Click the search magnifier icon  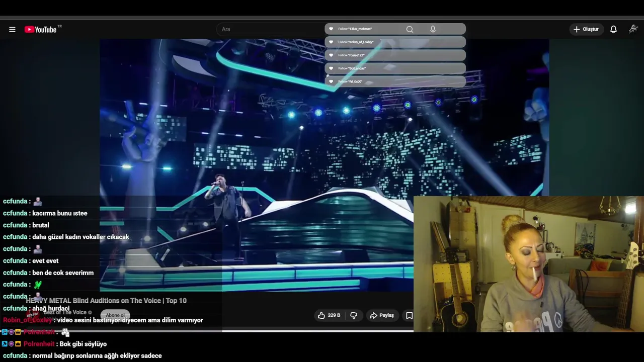point(410,29)
